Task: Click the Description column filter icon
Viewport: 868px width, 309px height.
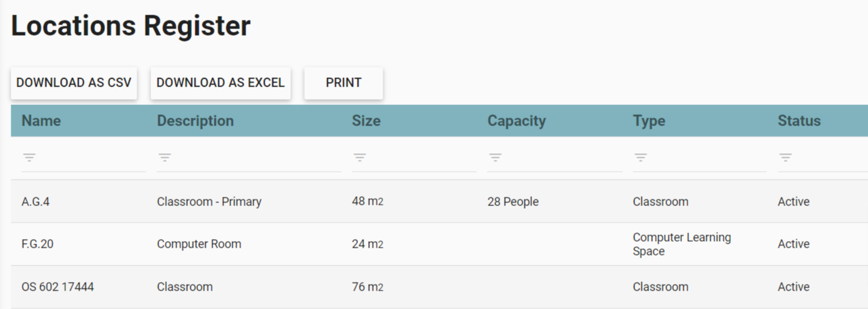Action: tap(164, 157)
